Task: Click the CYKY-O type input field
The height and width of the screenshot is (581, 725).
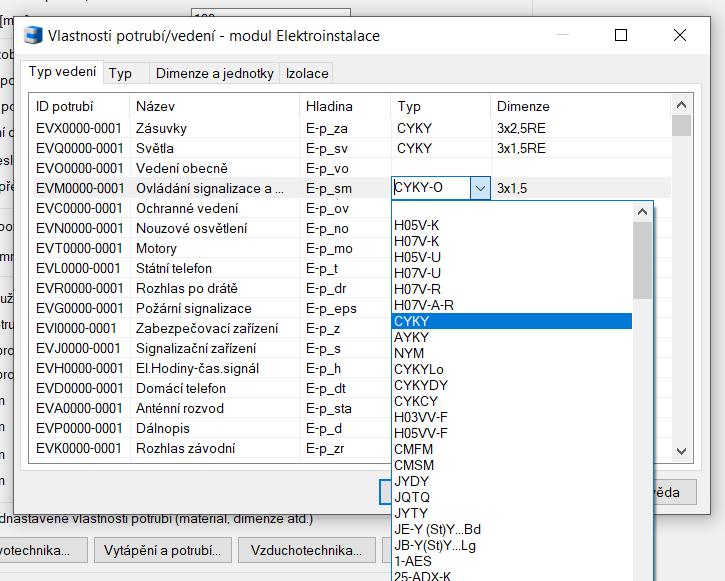Action: [431, 188]
